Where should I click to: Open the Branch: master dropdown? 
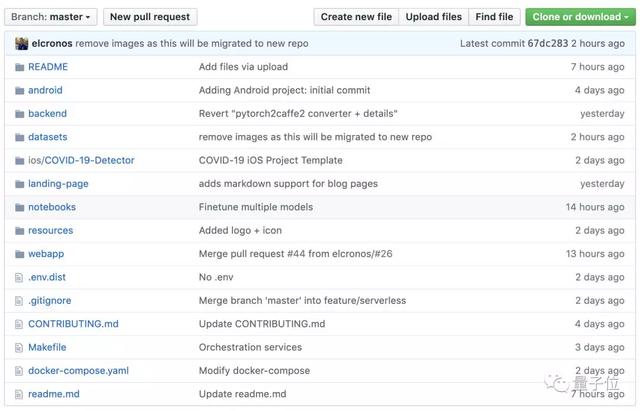click(52, 17)
